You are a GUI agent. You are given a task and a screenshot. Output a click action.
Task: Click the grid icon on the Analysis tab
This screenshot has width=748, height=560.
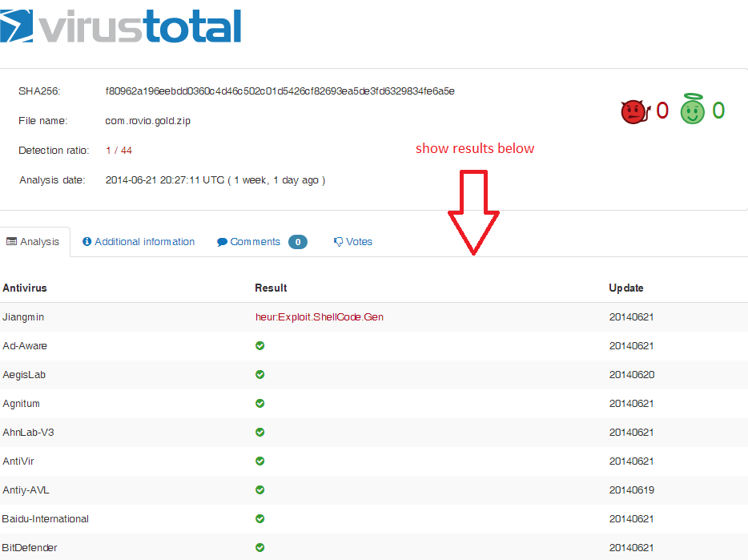(x=14, y=241)
